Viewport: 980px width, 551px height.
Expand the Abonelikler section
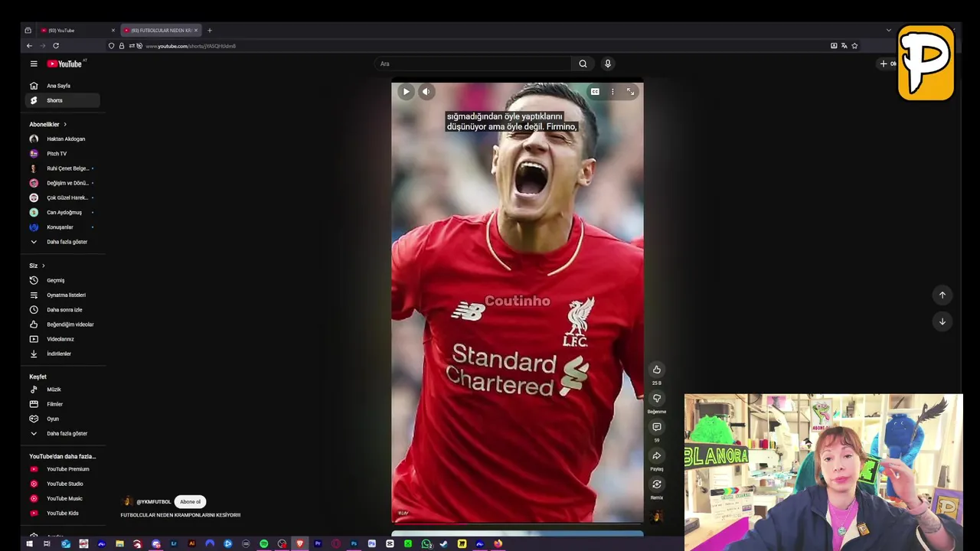[48, 124]
